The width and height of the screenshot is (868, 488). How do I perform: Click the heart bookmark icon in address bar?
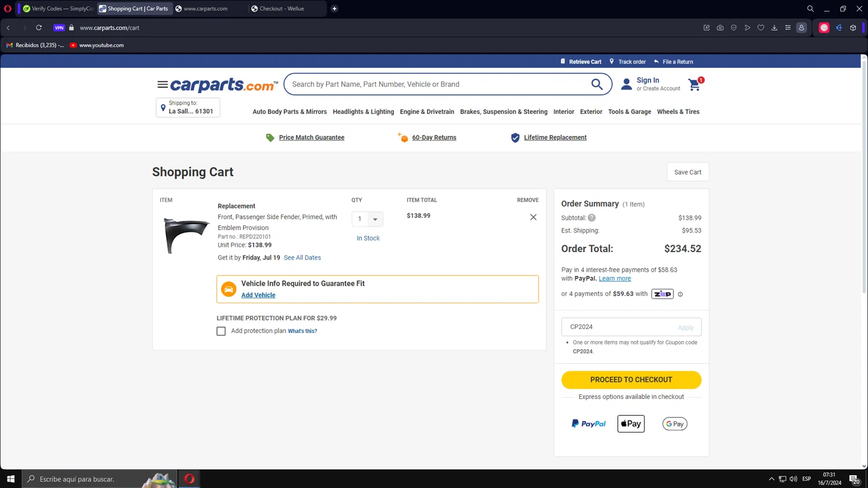pos(761,28)
